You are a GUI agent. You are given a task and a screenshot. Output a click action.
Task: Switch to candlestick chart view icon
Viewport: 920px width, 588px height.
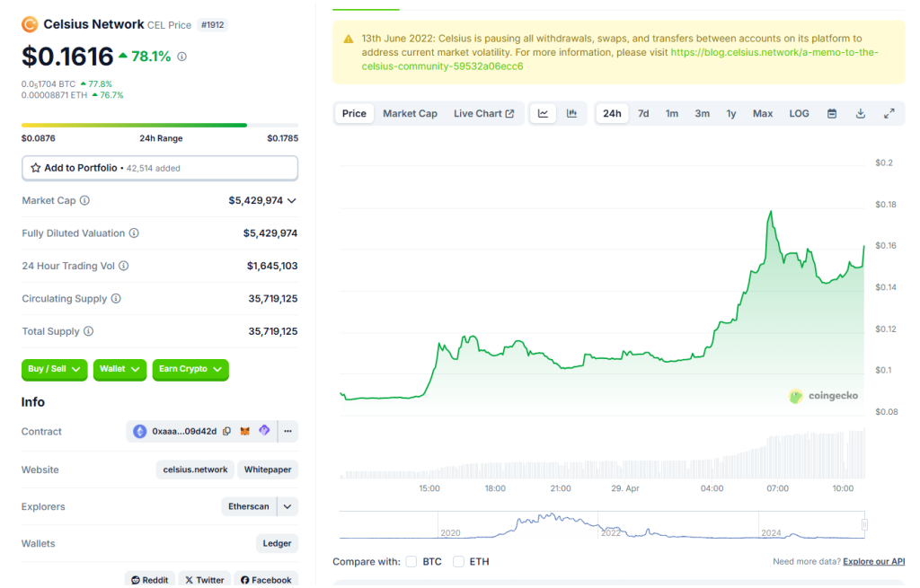click(x=571, y=113)
